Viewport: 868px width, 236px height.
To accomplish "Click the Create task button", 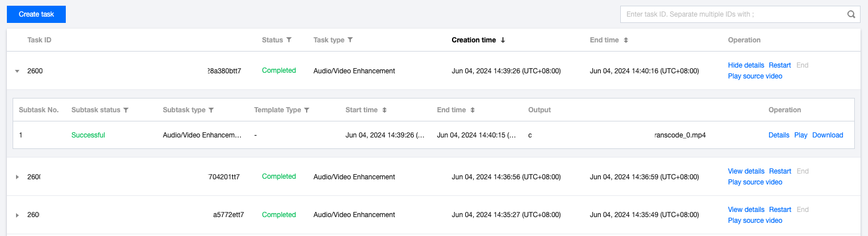I will click(36, 14).
